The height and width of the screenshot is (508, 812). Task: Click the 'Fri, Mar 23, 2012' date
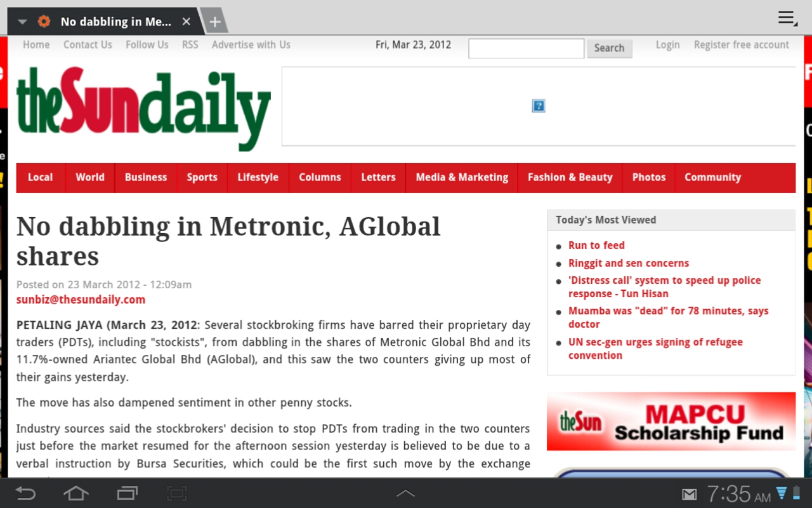tap(413, 44)
